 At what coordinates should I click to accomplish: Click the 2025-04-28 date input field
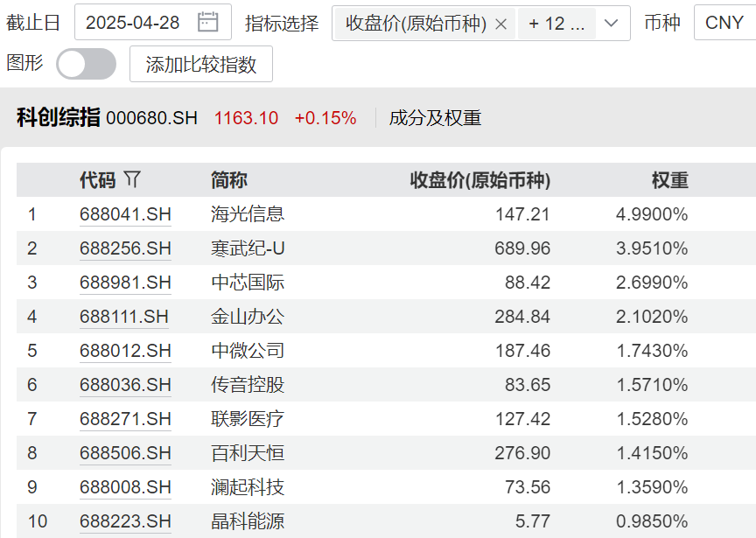click(153, 22)
